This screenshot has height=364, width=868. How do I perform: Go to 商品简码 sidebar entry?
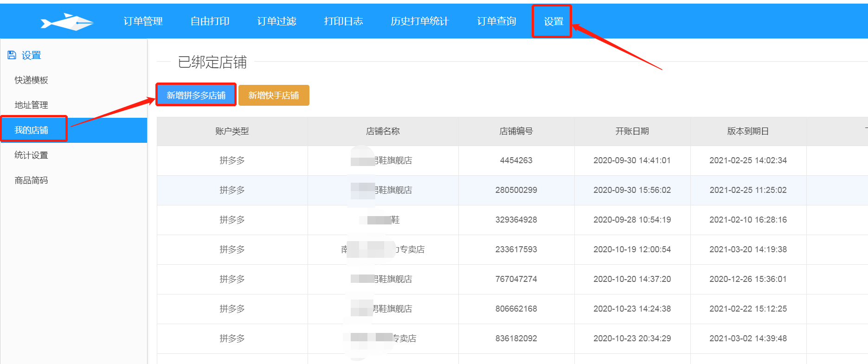click(32, 180)
